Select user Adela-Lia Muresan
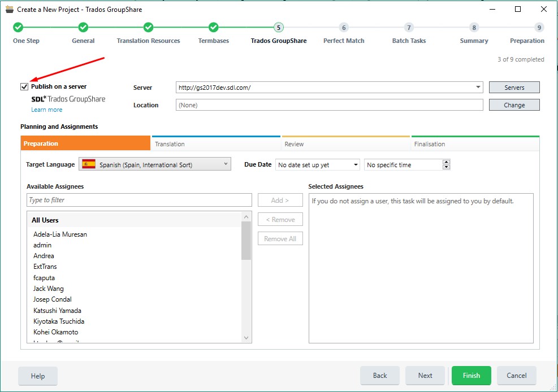Screen dimensions: 558x392 [60, 234]
